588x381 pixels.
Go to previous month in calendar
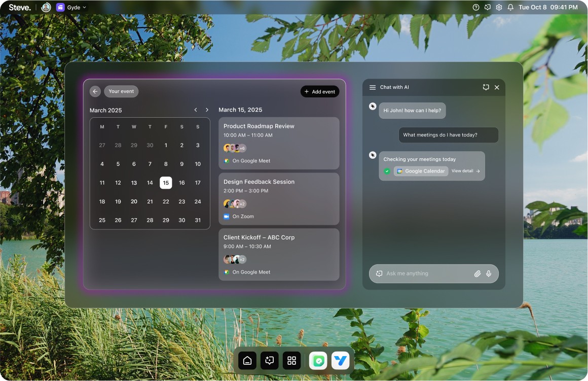pos(195,110)
